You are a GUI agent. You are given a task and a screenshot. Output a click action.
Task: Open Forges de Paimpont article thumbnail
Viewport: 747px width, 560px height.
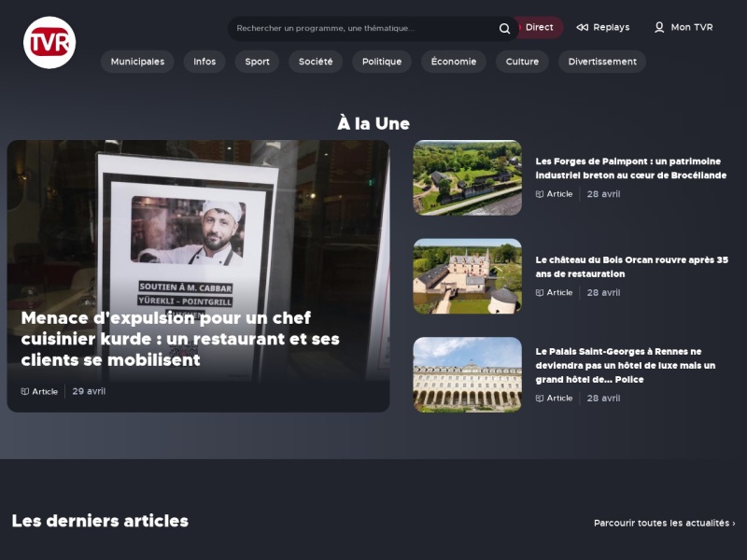coord(468,177)
